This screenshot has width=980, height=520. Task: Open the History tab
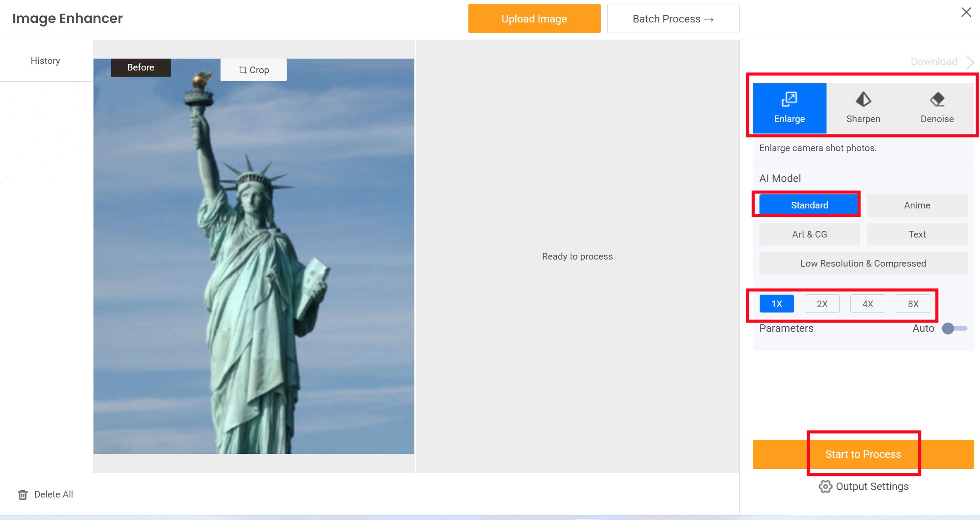(45, 61)
